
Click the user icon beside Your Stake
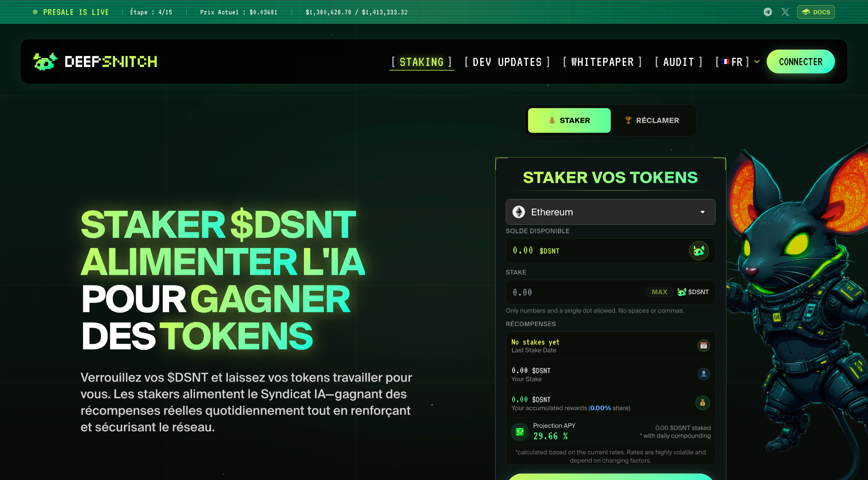coord(704,374)
